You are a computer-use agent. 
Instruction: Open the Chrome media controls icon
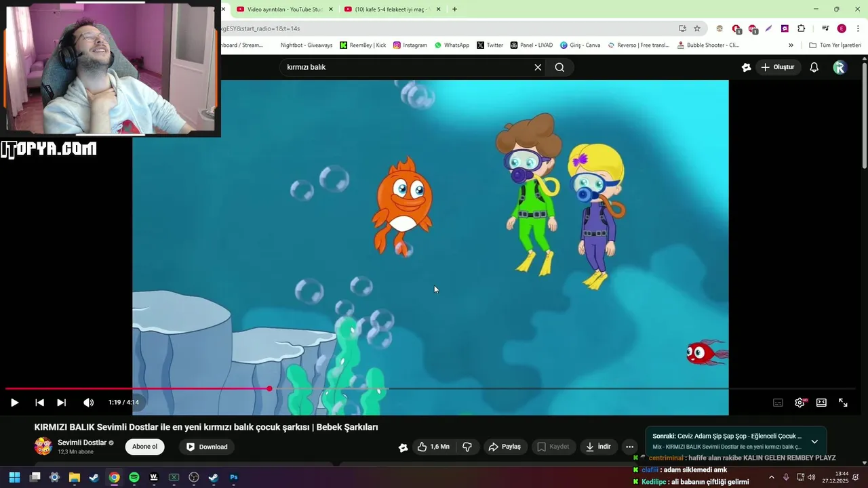[x=825, y=28]
